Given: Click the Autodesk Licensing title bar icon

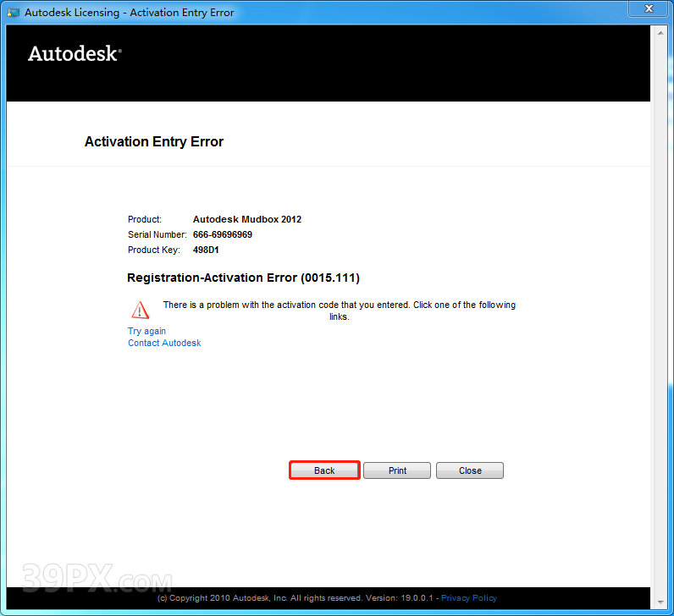Looking at the screenshot, I should (x=14, y=13).
